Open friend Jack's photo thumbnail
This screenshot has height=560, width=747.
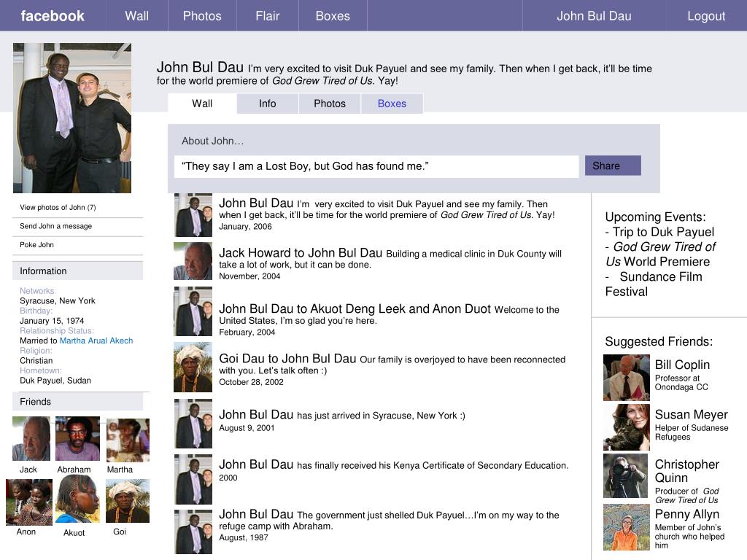click(x=31, y=438)
